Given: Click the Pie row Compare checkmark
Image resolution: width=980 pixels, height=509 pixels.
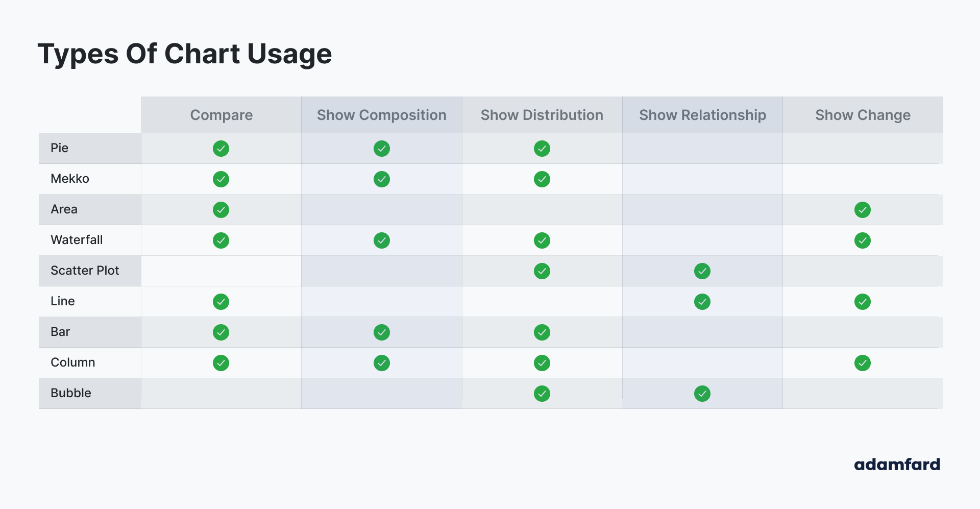Looking at the screenshot, I should (x=221, y=149).
